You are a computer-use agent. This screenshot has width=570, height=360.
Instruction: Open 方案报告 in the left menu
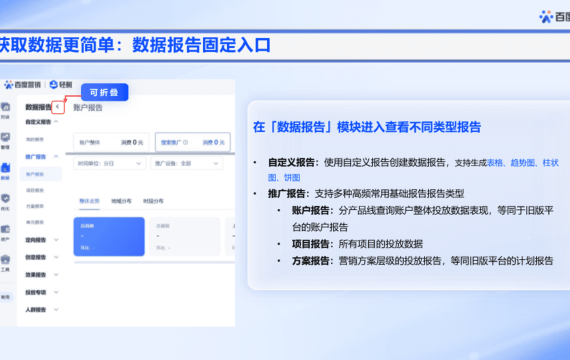coord(35,206)
